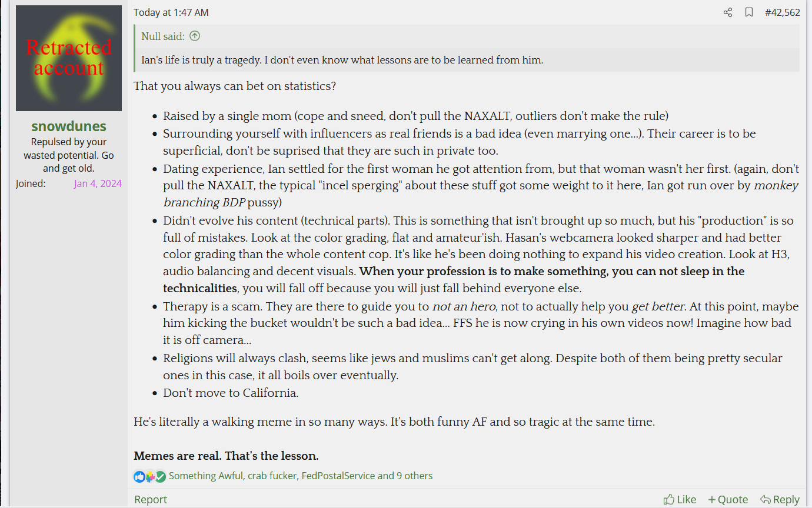
Task: Click the Today at 1:47 AM timestamp
Action: point(171,12)
